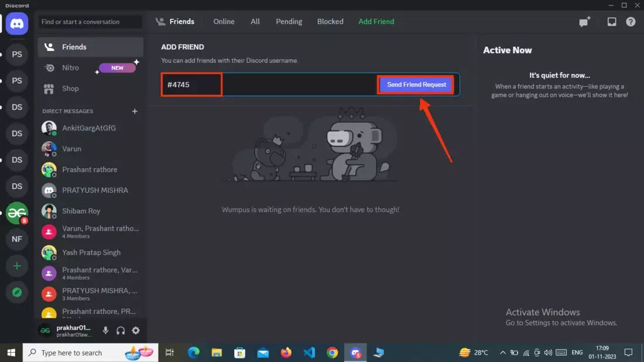Open Shop page in sidebar
Screen dimensions: 644x362
click(90, 88)
